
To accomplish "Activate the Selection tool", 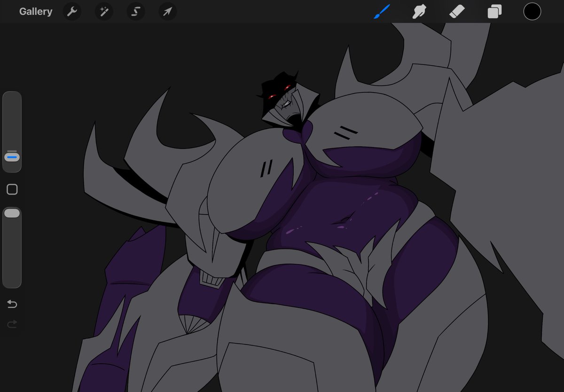I will (135, 12).
